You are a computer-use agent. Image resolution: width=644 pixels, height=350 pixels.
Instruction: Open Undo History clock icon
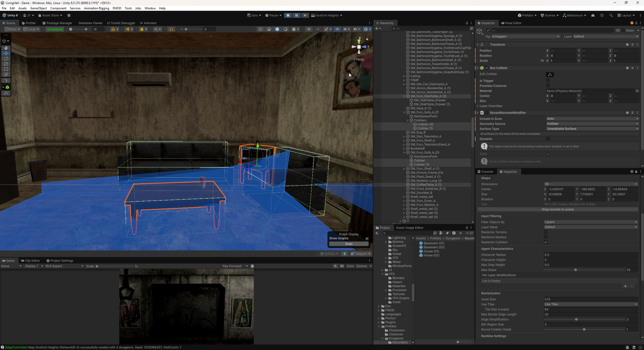[x=602, y=15]
